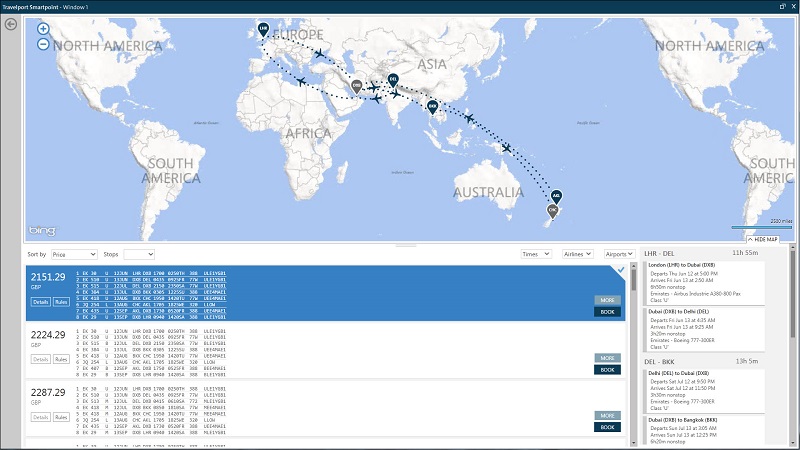Select the 2151.29 price text
Screen dimensions: 800x450
click(48, 277)
